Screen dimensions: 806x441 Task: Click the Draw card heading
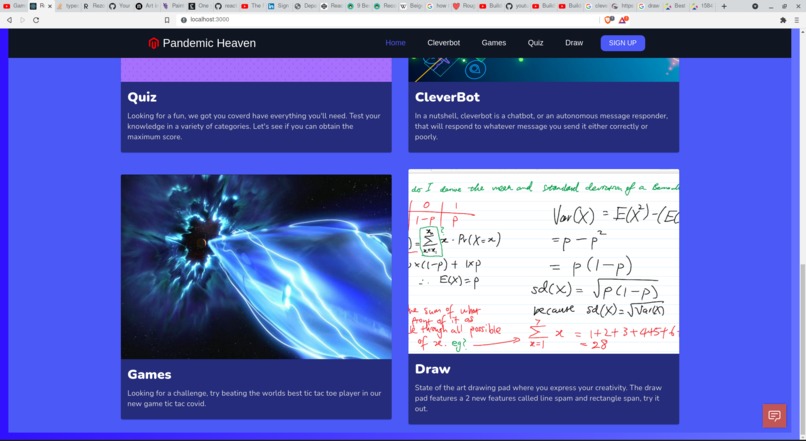click(432, 369)
